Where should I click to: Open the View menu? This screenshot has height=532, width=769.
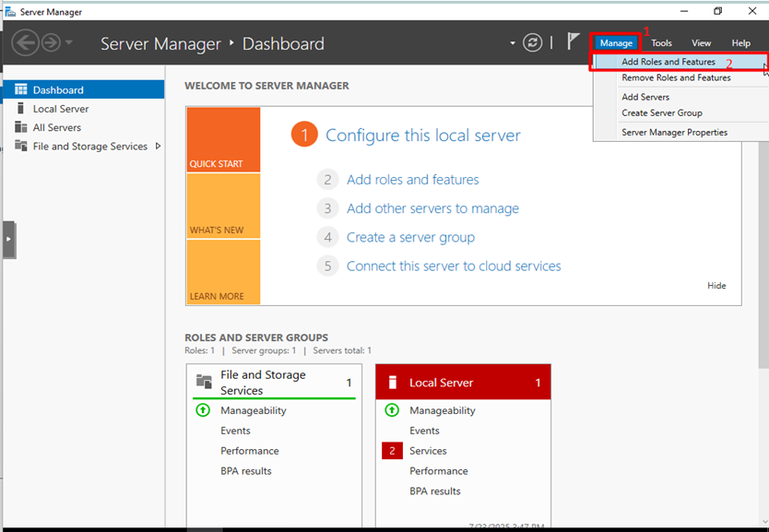pyautogui.click(x=702, y=42)
